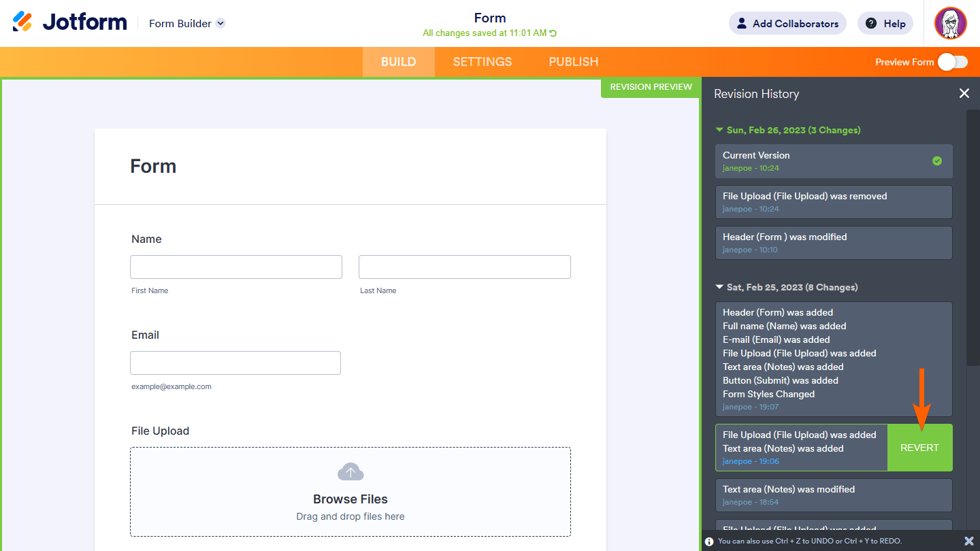The width and height of the screenshot is (980, 551).
Task: Close the Revision History panel
Action: coord(964,93)
